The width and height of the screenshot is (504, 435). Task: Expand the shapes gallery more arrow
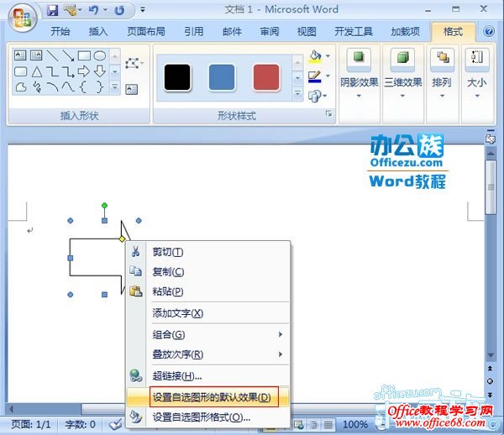tap(115, 87)
